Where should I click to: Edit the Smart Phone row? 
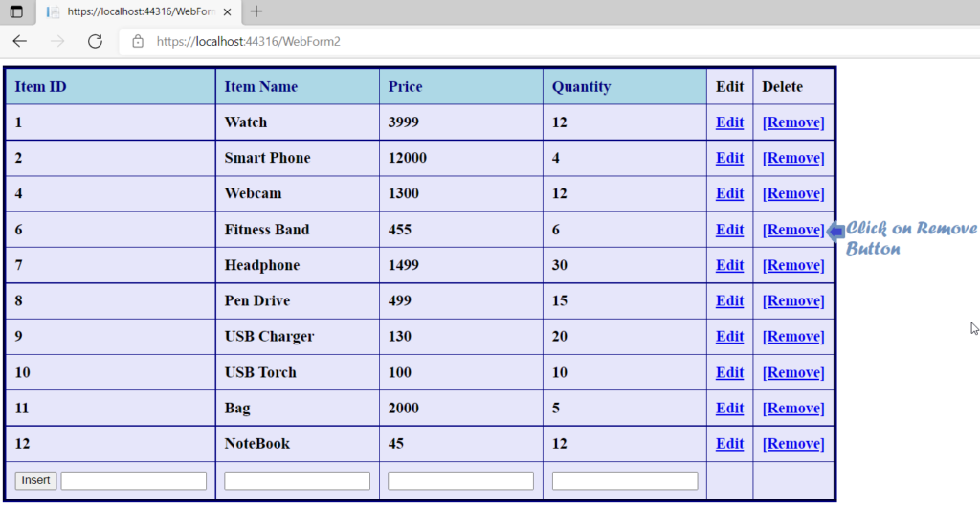[x=729, y=158]
